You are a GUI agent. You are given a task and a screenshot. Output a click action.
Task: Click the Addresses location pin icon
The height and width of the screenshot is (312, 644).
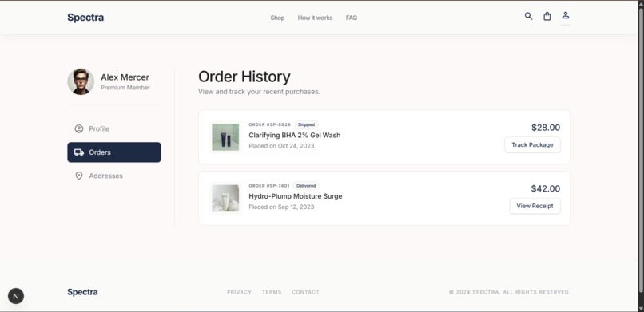click(x=79, y=176)
